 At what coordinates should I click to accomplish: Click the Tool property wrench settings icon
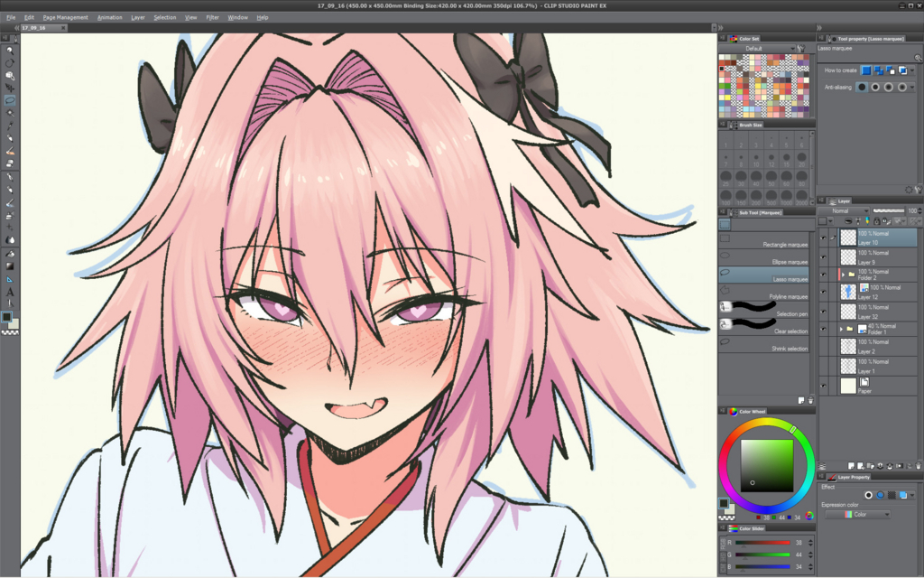pyautogui.click(x=918, y=190)
